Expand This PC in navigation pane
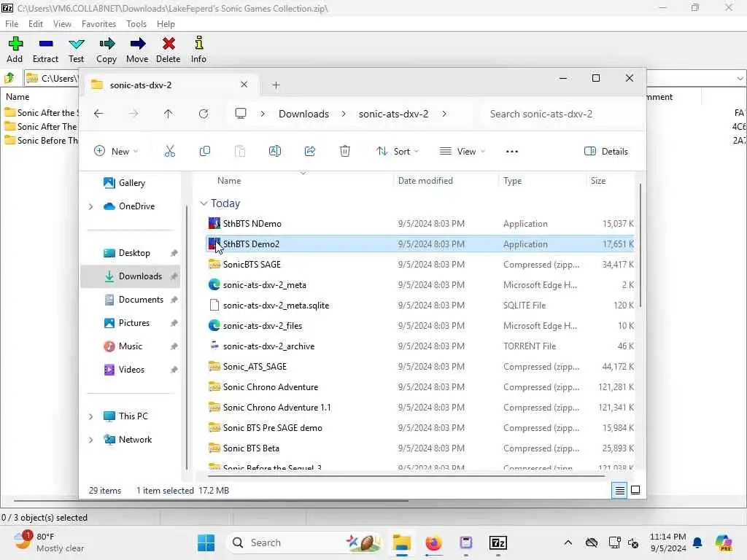Screen dimensions: 747x560 (x=90, y=416)
